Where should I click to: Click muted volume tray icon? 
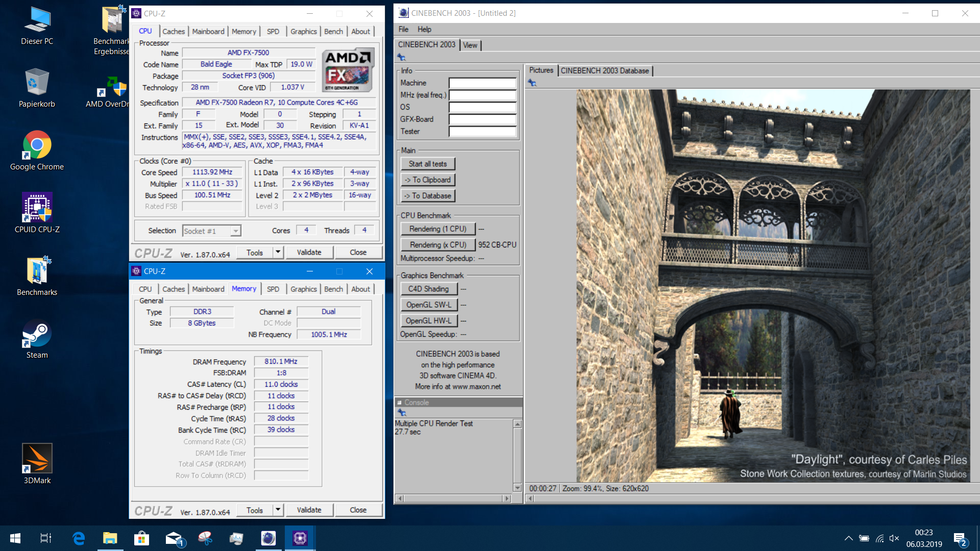(x=894, y=538)
